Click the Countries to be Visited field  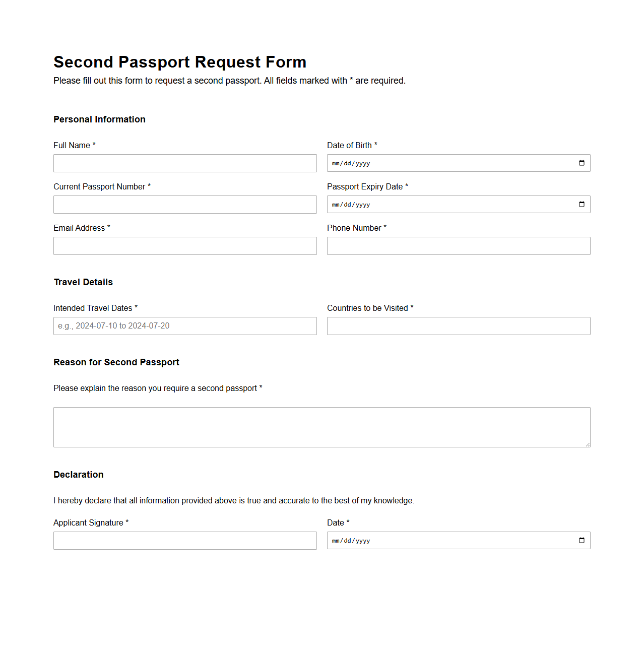point(458,325)
